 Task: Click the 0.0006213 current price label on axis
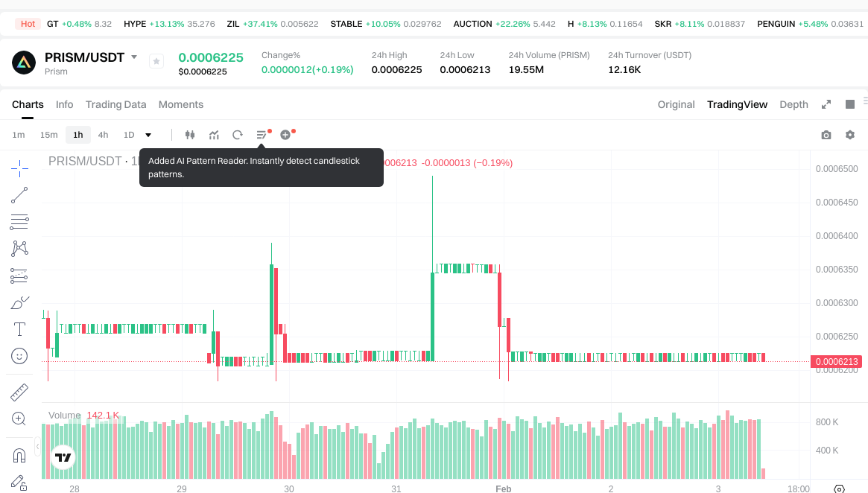click(836, 362)
